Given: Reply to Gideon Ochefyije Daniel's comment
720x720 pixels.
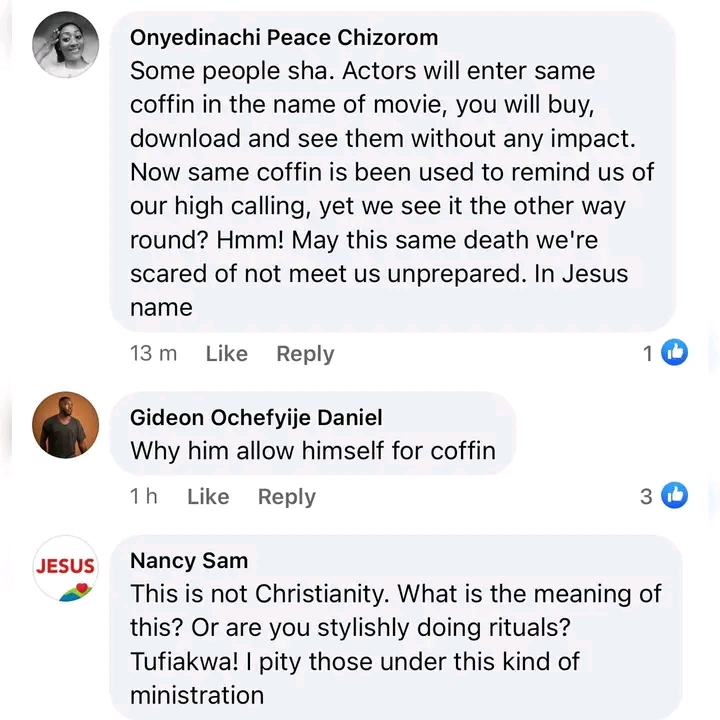Looking at the screenshot, I should [x=287, y=496].
